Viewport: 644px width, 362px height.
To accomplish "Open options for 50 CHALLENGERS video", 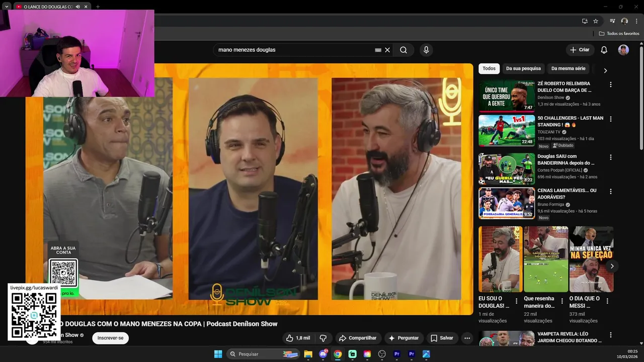I will click(611, 119).
